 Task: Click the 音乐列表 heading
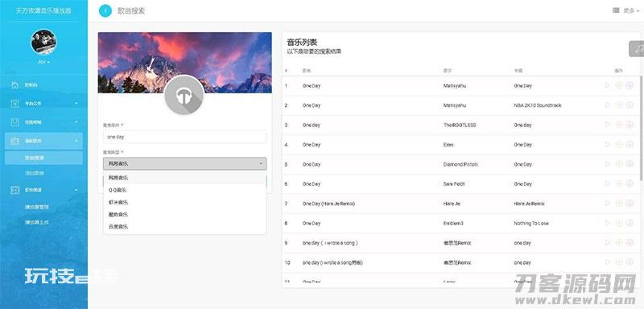pyautogui.click(x=302, y=42)
